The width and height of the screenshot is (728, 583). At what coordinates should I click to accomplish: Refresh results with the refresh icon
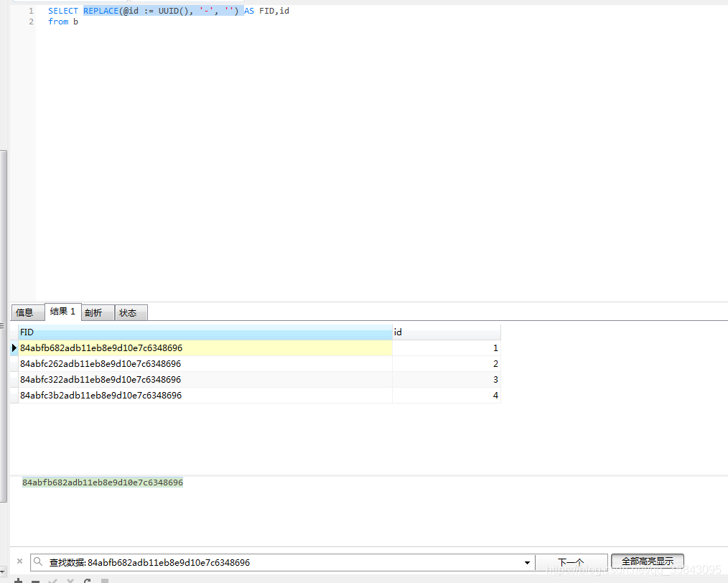(87, 580)
